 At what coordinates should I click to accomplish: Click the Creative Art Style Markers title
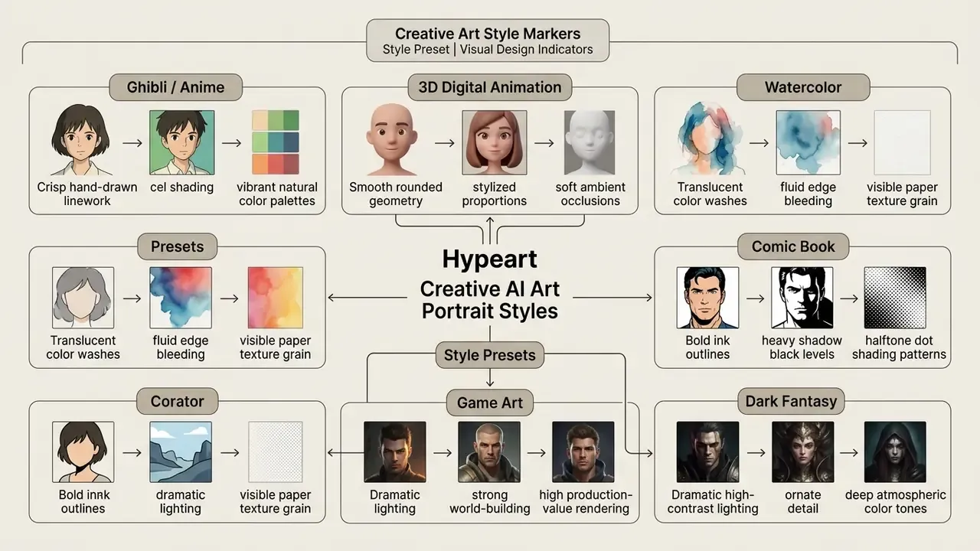[x=488, y=34]
